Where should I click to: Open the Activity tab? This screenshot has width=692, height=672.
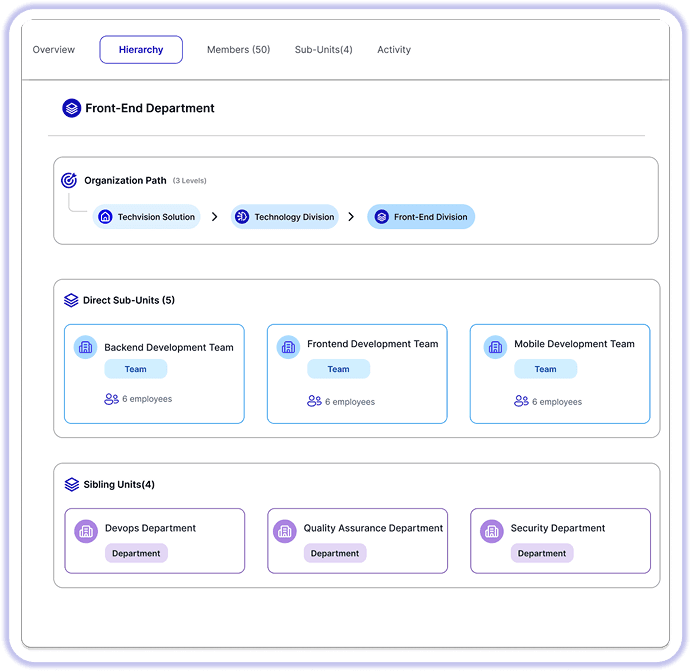394,50
